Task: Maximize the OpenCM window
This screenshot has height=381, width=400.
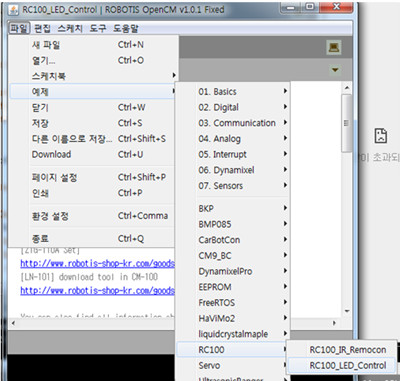Action: tap(310, 7)
